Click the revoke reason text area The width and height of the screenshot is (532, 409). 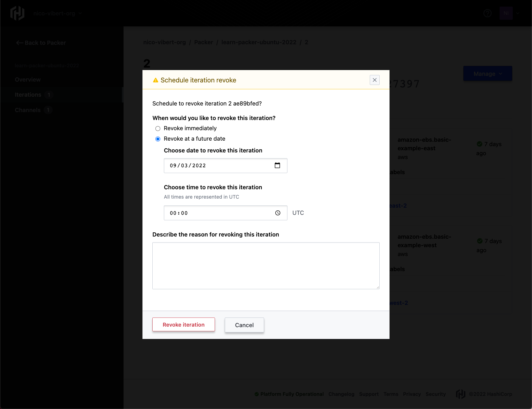[266, 265]
